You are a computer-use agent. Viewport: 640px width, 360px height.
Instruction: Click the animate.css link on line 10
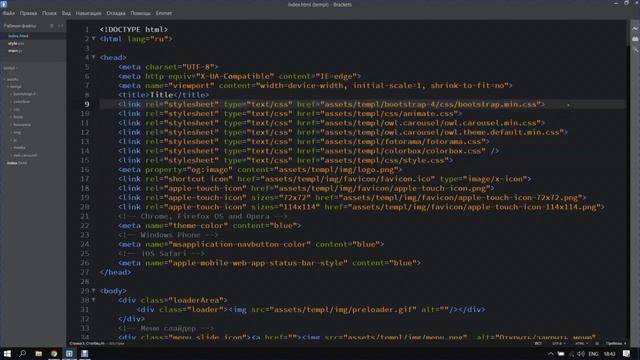391,113
